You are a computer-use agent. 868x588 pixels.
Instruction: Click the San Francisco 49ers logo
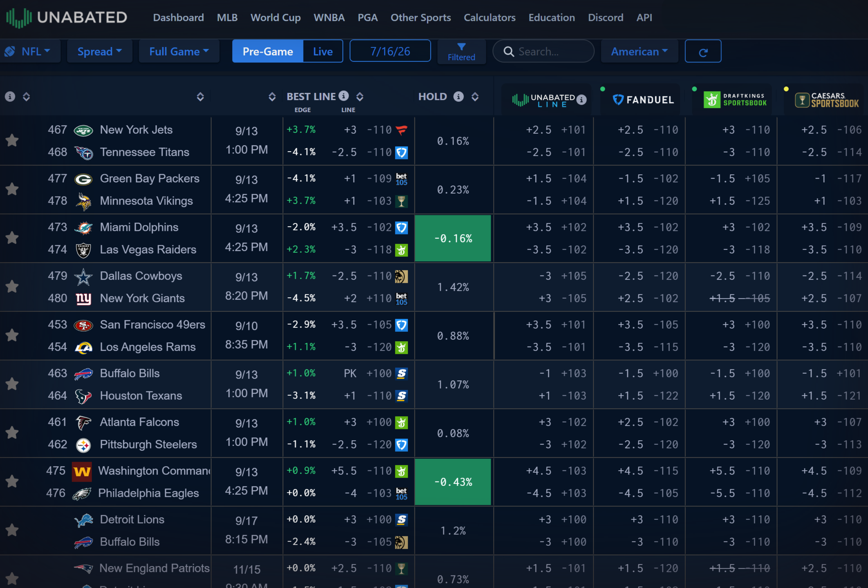click(83, 325)
